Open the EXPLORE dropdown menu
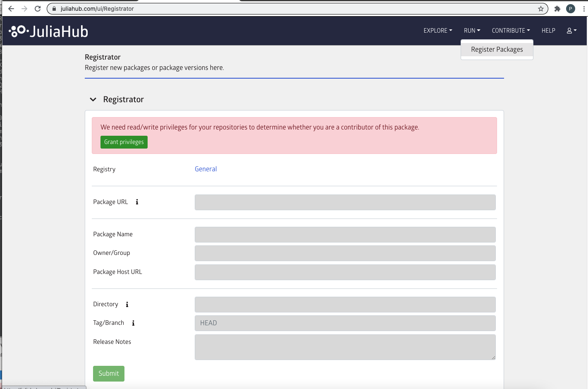588x389 pixels. point(438,31)
